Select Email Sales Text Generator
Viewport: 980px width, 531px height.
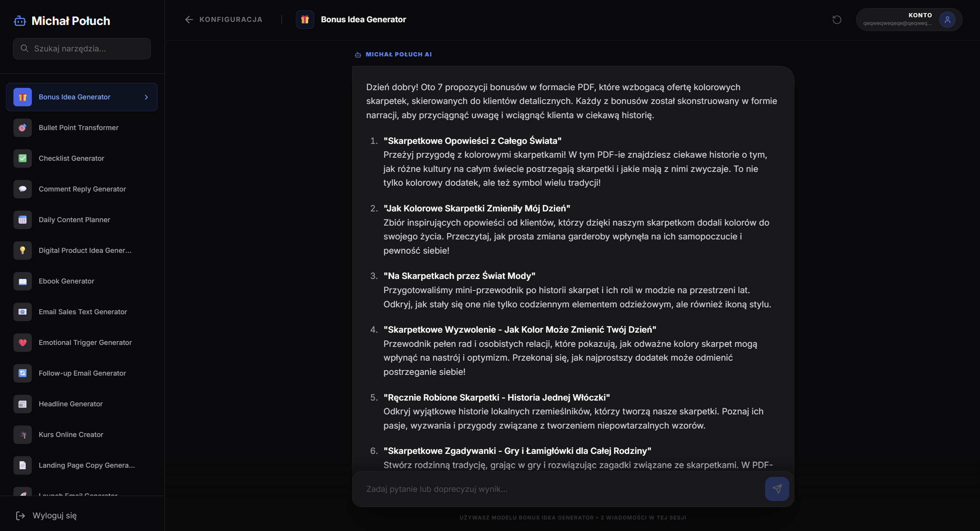pyautogui.click(x=82, y=312)
